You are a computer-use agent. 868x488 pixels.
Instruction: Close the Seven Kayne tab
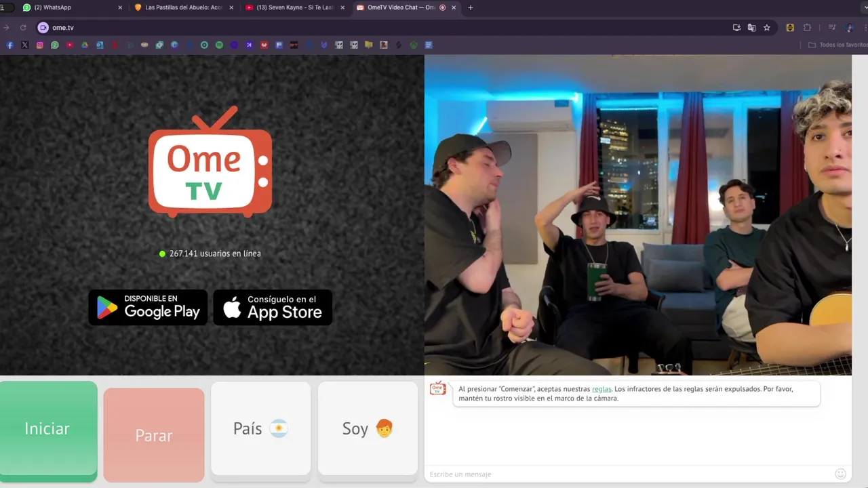[342, 7]
